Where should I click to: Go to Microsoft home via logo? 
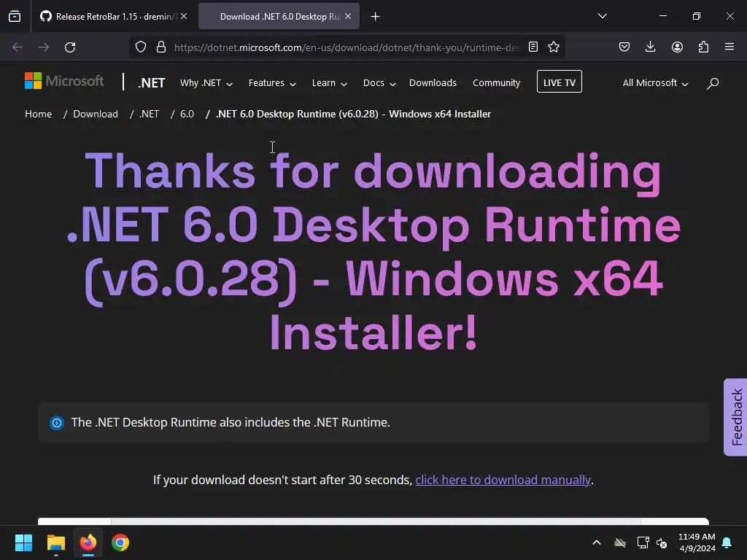pos(64,81)
